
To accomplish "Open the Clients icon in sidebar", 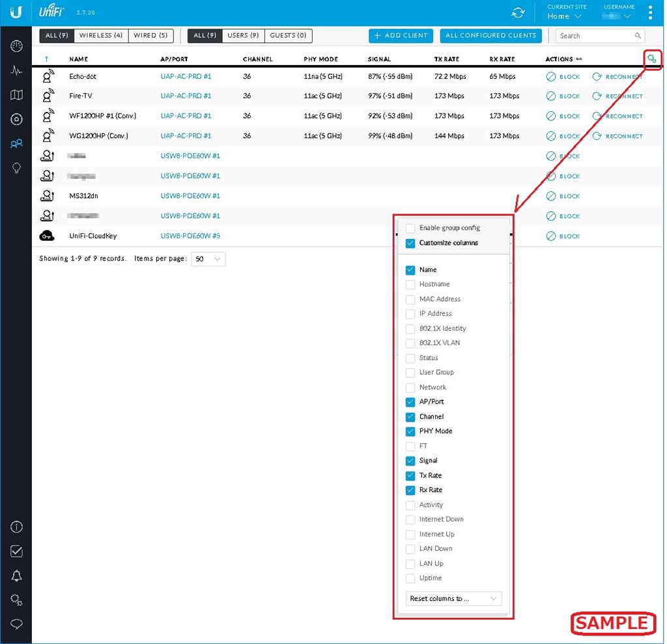I will point(16,144).
